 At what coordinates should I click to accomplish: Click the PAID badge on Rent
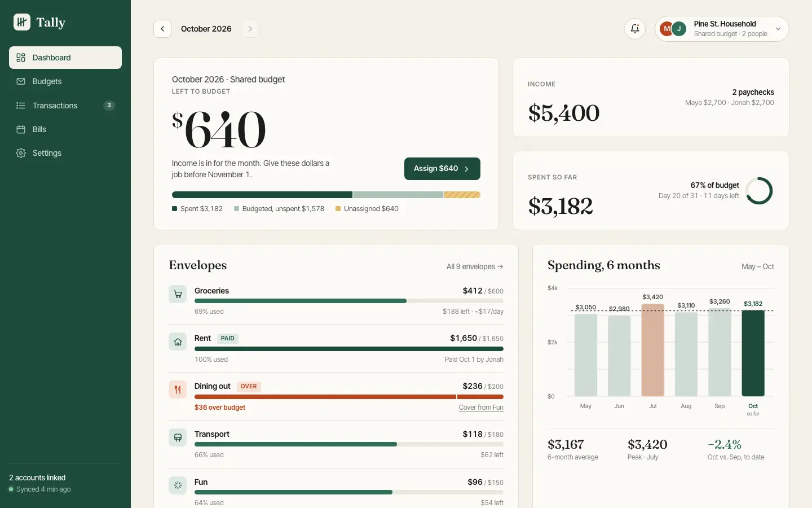pos(228,339)
